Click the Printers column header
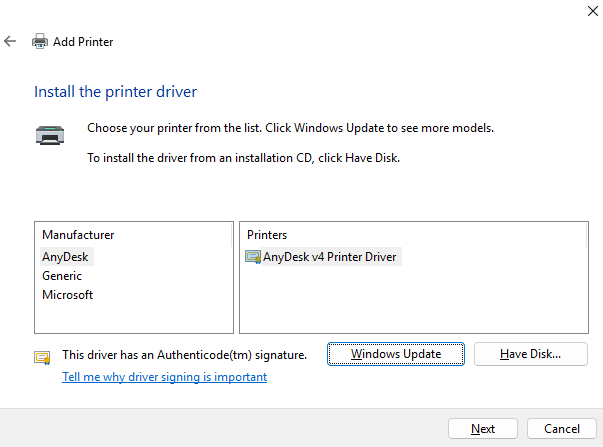Image resolution: width=603 pixels, height=447 pixels. (x=267, y=235)
